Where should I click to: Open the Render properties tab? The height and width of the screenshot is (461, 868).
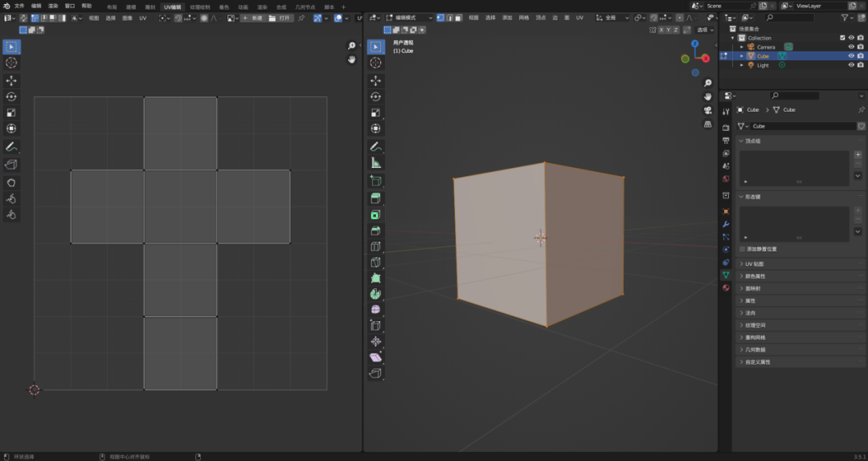(x=726, y=127)
